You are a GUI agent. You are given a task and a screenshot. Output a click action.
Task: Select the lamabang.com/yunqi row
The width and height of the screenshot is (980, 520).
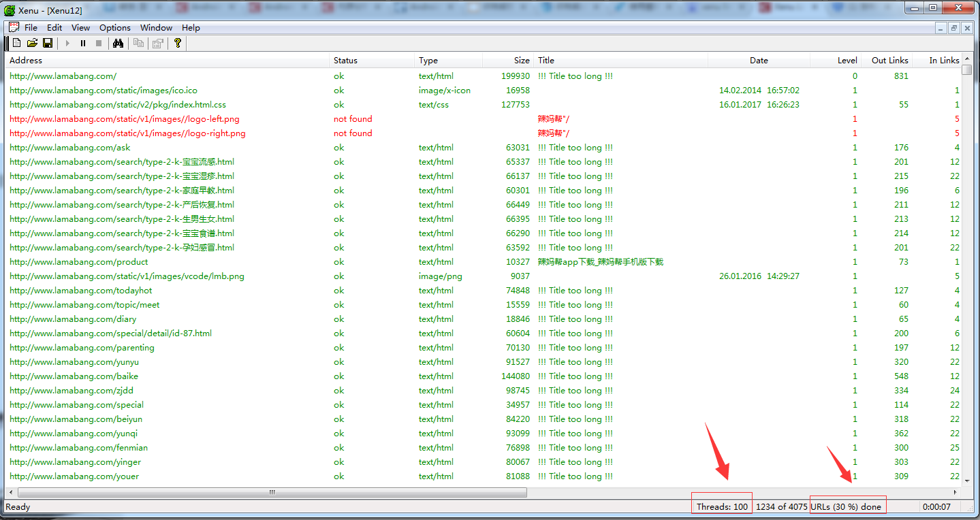click(x=484, y=434)
